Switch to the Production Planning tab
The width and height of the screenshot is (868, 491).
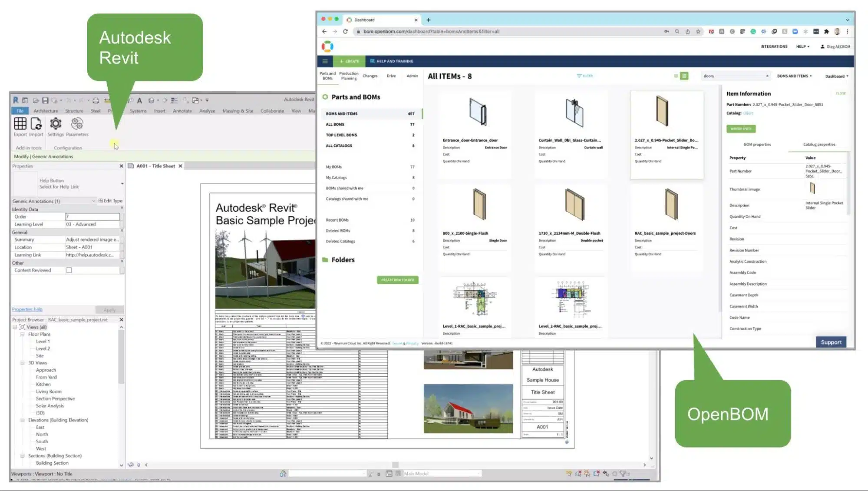349,76
